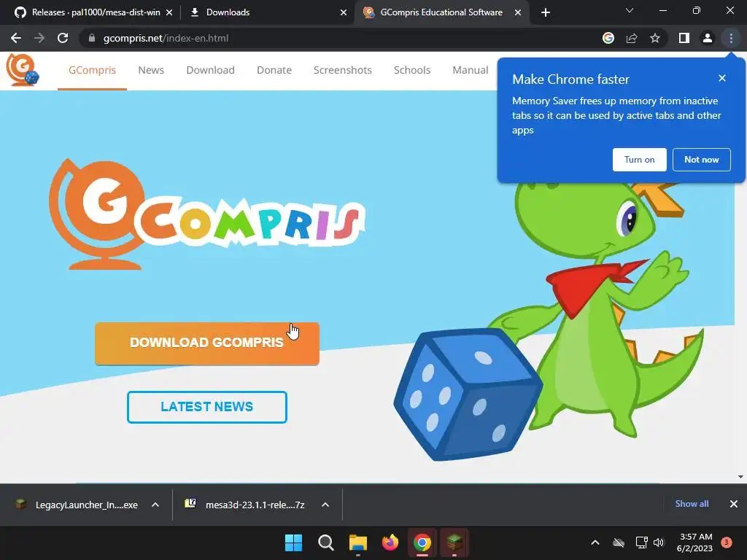Expand options for LegacyLauncher download

click(155, 505)
